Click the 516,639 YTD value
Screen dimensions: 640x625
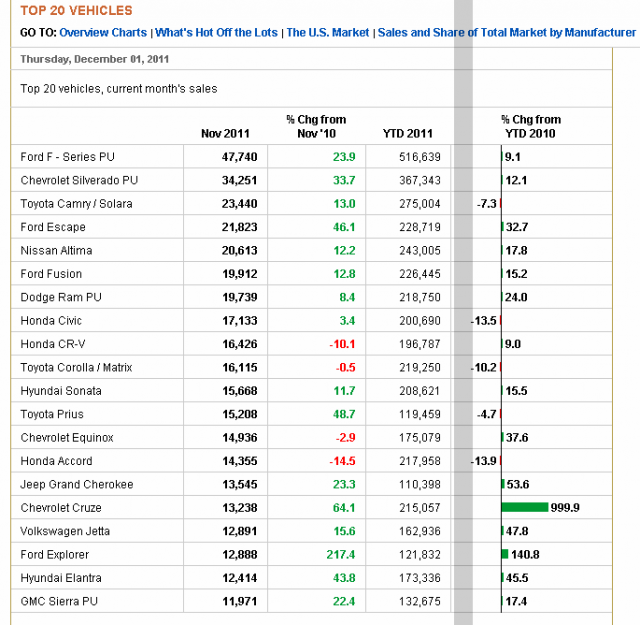click(420, 157)
